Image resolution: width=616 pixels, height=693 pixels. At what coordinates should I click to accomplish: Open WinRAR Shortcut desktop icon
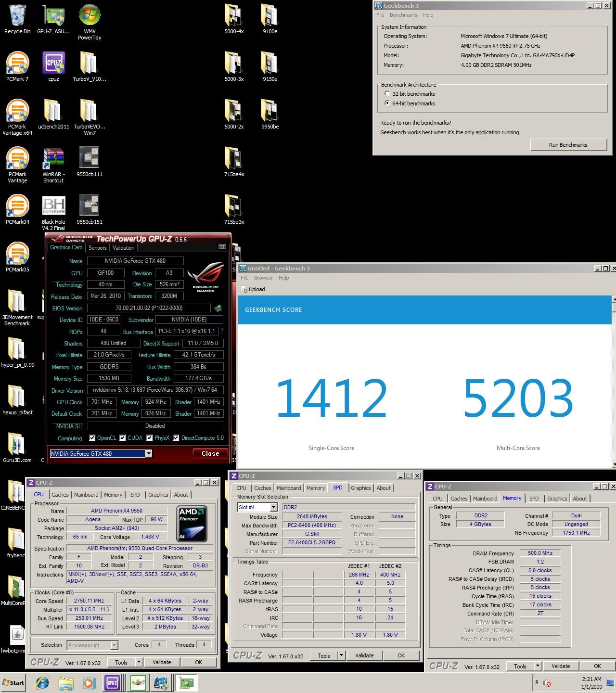(53, 165)
